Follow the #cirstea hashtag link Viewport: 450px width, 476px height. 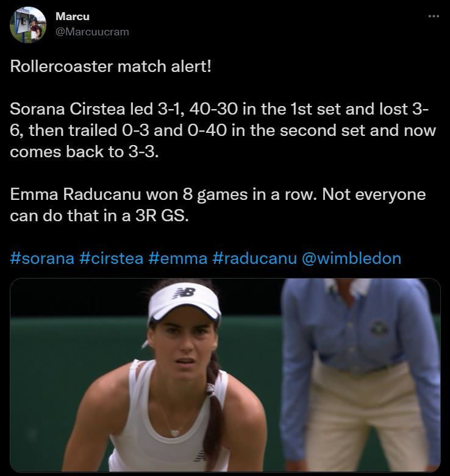pyautogui.click(x=111, y=258)
